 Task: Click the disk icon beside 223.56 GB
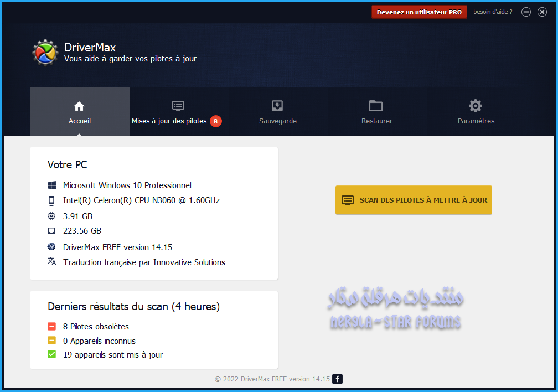[51, 231]
